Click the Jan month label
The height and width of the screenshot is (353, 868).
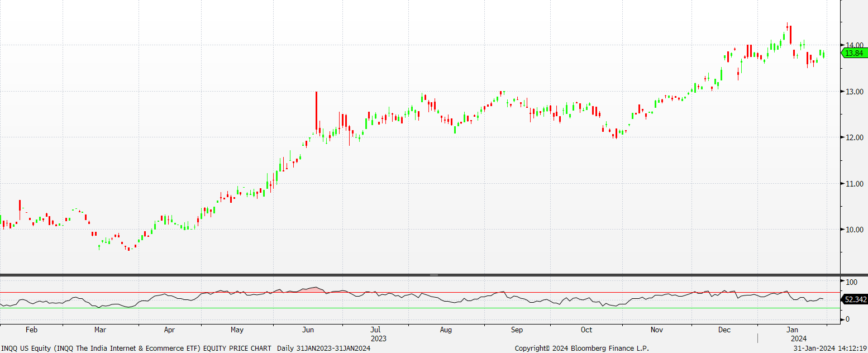792,330
